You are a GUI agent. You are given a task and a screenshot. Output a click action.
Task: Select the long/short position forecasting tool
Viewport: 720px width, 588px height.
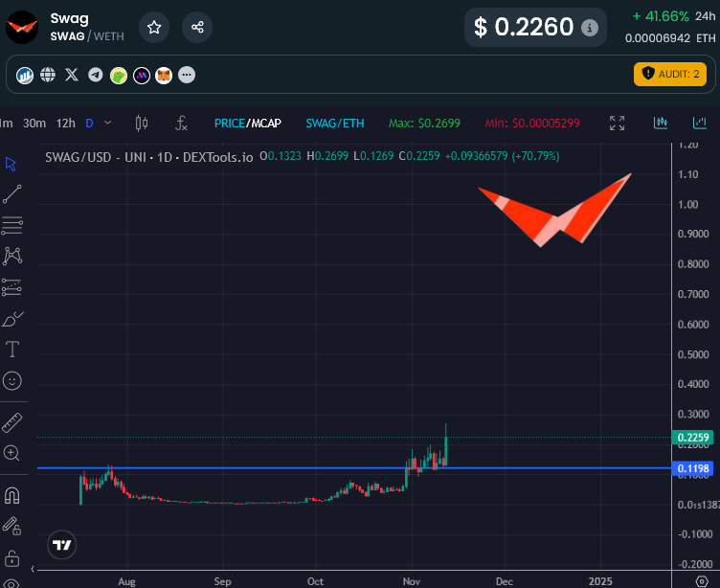[x=11, y=287]
